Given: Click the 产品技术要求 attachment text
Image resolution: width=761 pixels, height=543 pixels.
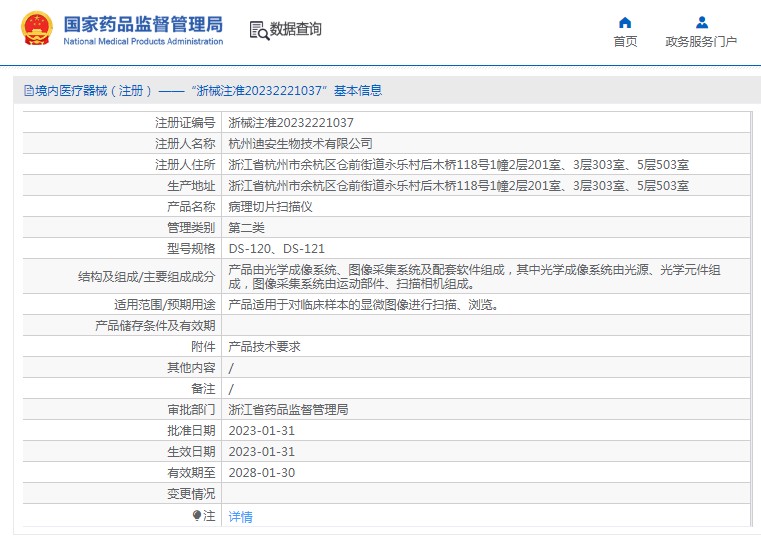Looking at the screenshot, I should click(264, 346).
